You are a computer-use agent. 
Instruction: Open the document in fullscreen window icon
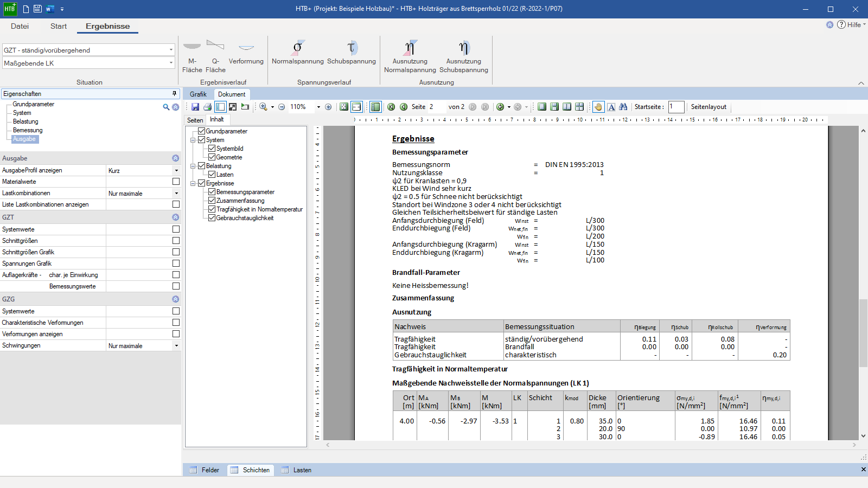point(233,107)
